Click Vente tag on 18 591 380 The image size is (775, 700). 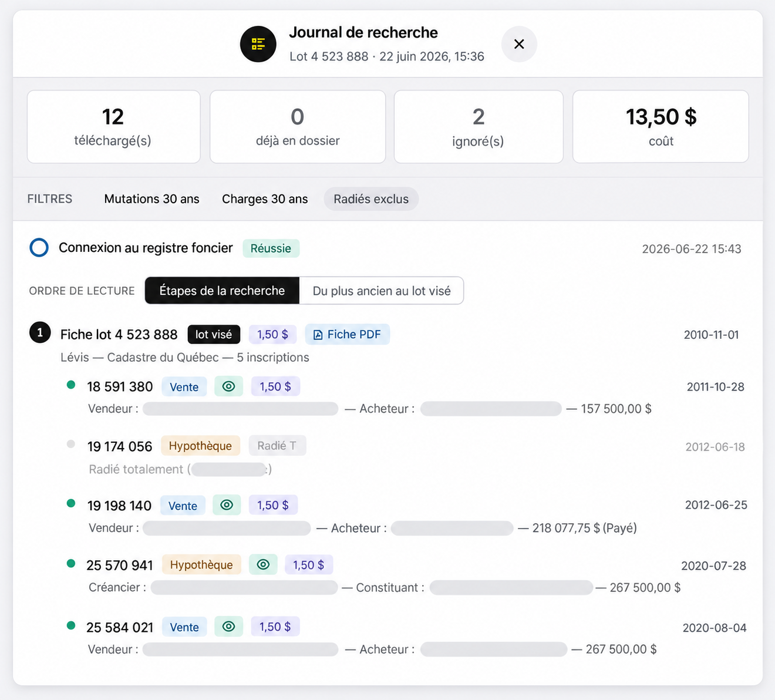click(184, 387)
